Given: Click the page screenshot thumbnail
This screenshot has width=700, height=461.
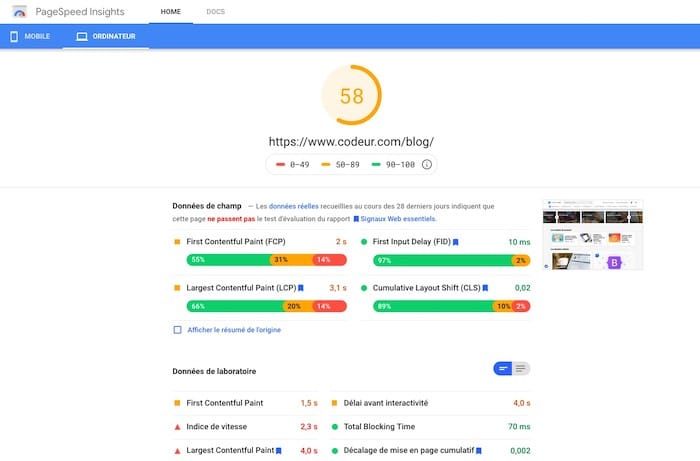Looking at the screenshot, I should click(x=592, y=235).
